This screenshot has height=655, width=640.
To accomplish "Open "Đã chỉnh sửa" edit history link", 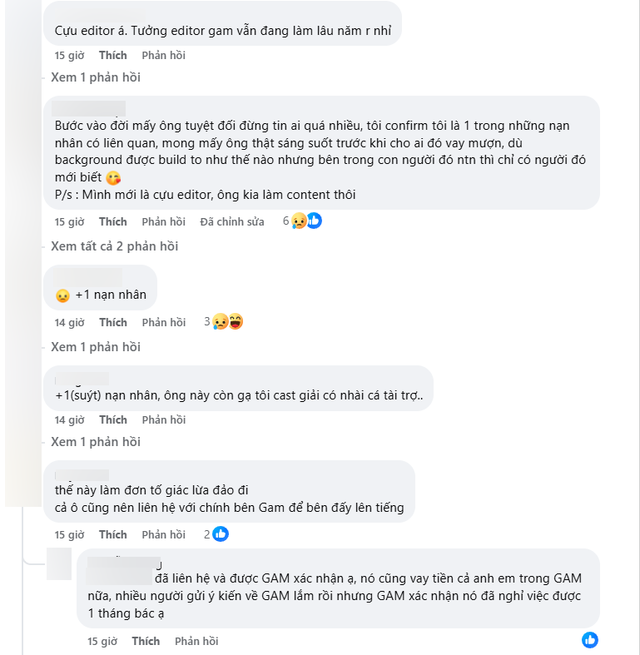I will point(232,221).
